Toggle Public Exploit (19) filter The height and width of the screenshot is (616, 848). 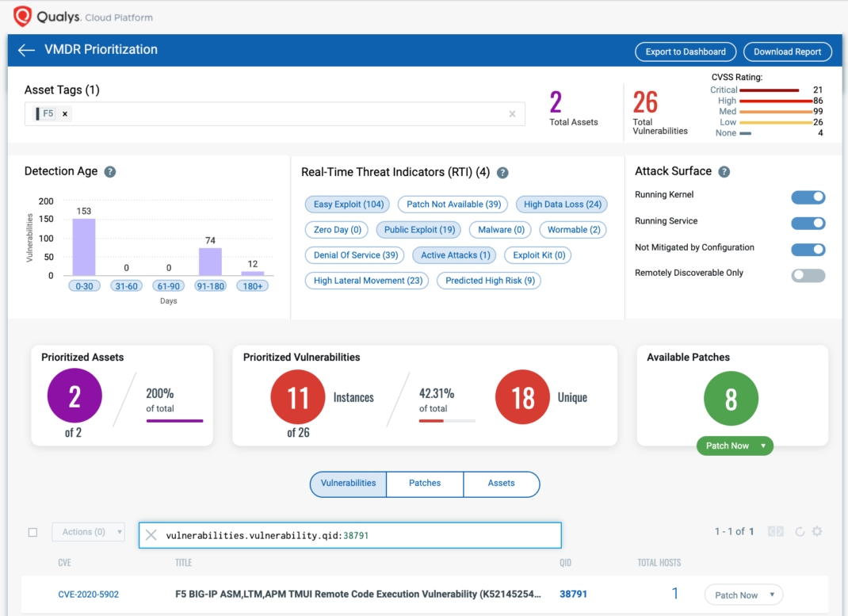pos(419,230)
